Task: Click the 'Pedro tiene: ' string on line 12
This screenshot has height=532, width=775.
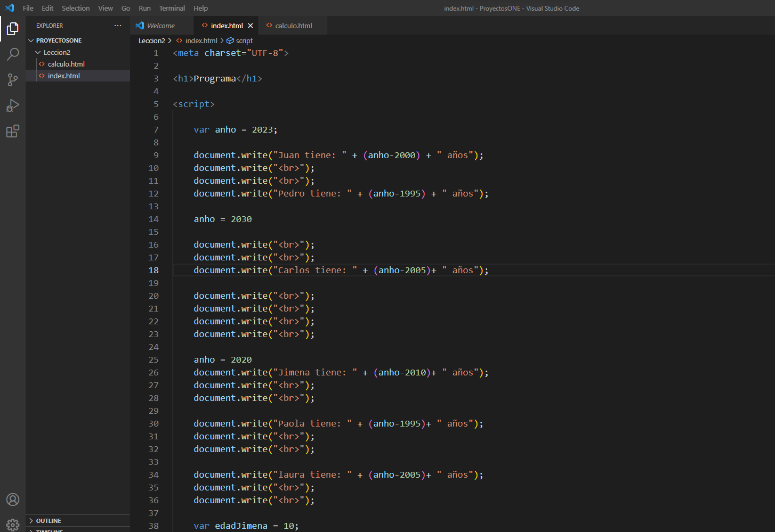Action: [x=312, y=193]
